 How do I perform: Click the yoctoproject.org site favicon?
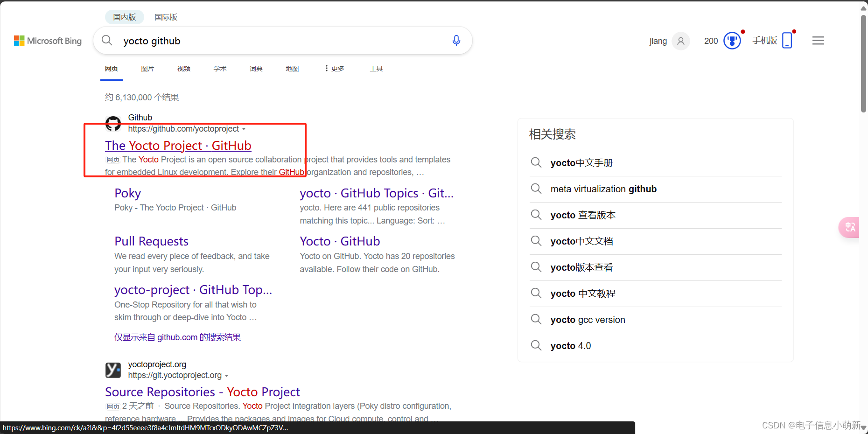(113, 370)
